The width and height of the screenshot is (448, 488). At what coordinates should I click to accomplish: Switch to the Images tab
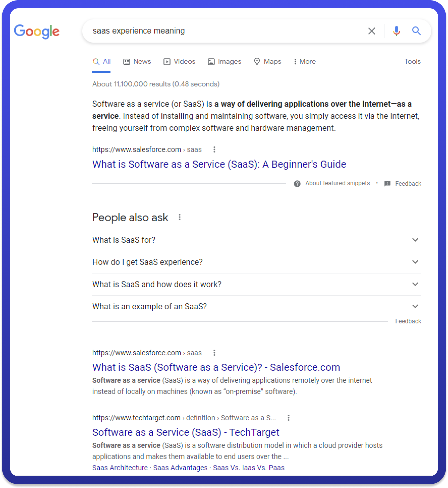224,62
